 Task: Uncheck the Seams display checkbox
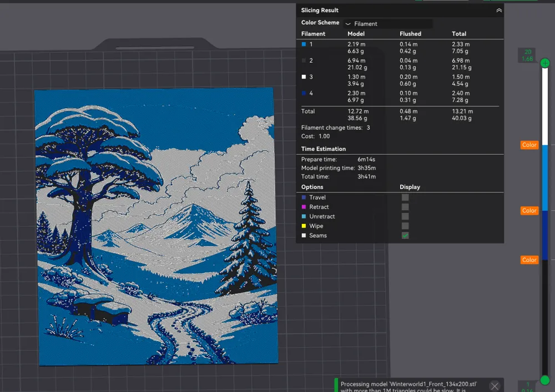[x=405, y=236]
